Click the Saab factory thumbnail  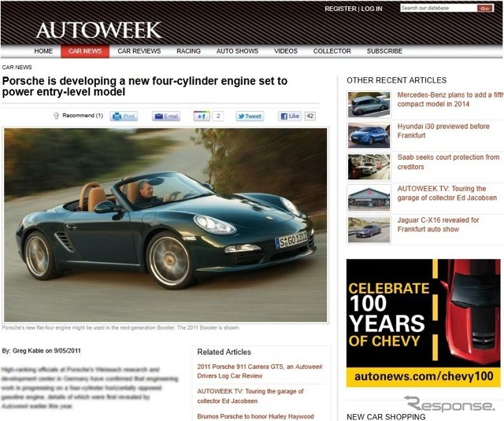[x=369, y=167]
